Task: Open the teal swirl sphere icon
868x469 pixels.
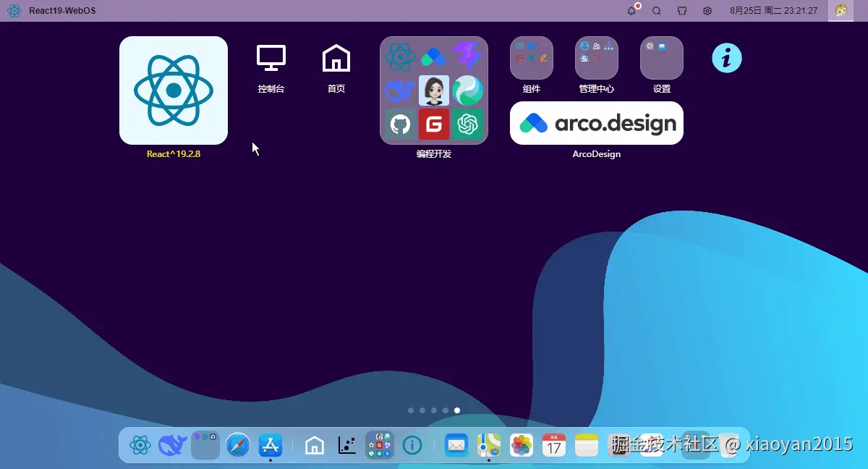Action: tap(467, 90)
